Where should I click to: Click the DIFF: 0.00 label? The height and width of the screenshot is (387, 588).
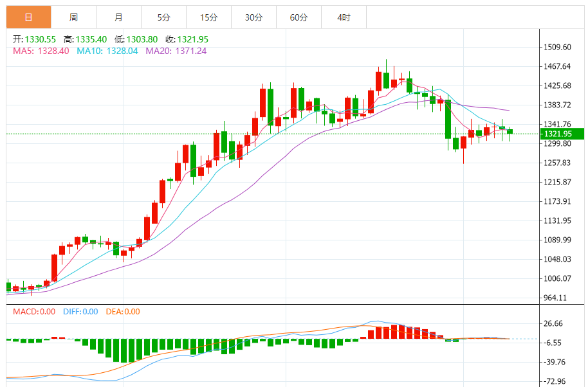[x=80, y=312]
